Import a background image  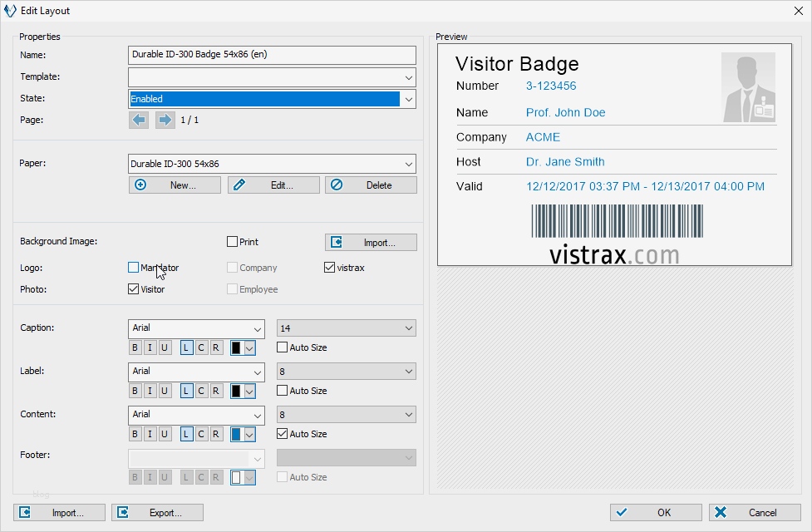(x=371, y=243)
